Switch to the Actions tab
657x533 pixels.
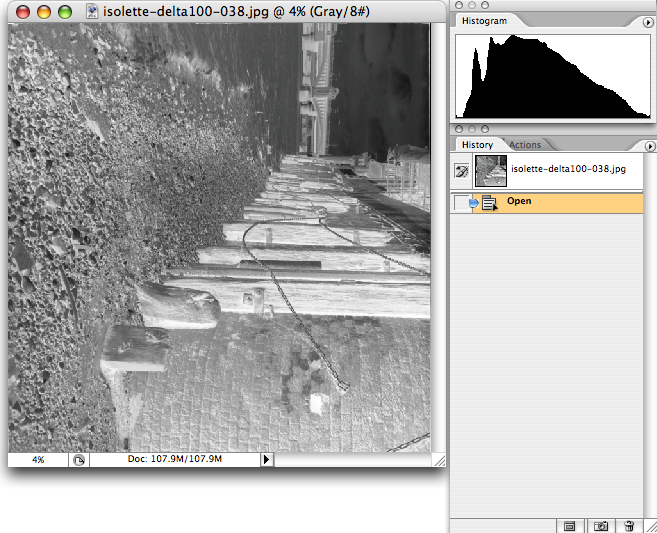tap(525, 145)
